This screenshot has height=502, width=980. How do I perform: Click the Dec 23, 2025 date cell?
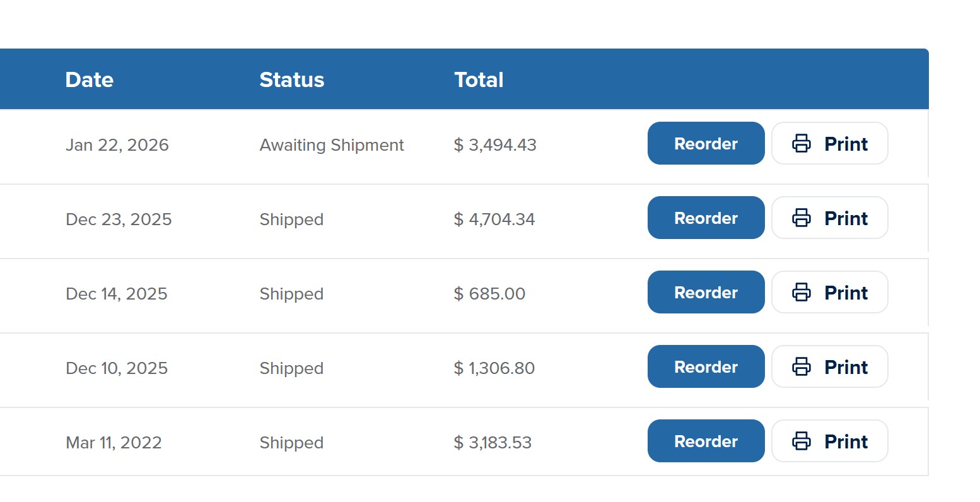tap(119, 219)
